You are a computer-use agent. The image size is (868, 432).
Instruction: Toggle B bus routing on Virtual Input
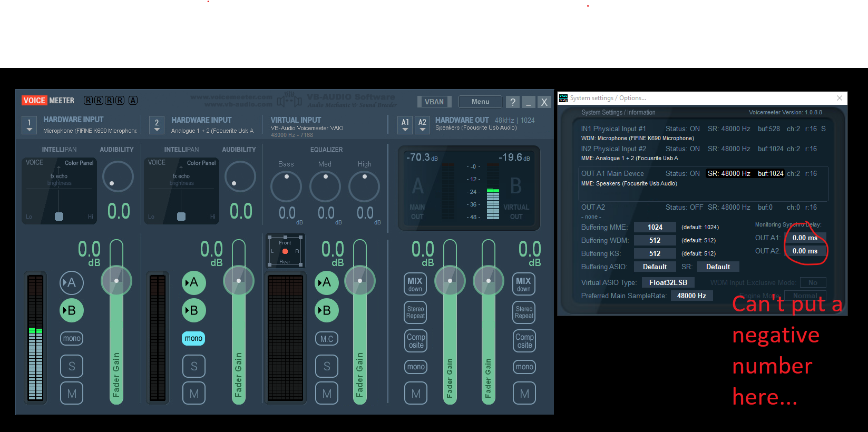(x=327, y=310)
